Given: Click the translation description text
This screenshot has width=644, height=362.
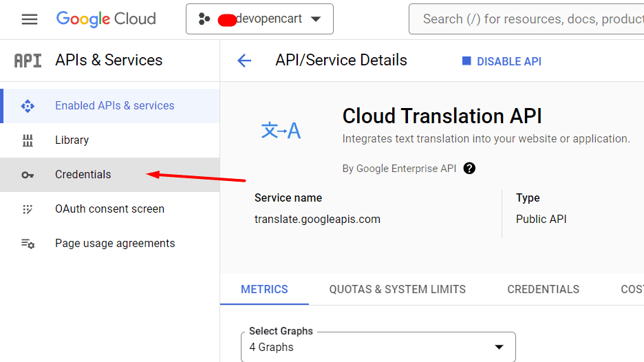Looking at the screenshot, I should (486, 139).
